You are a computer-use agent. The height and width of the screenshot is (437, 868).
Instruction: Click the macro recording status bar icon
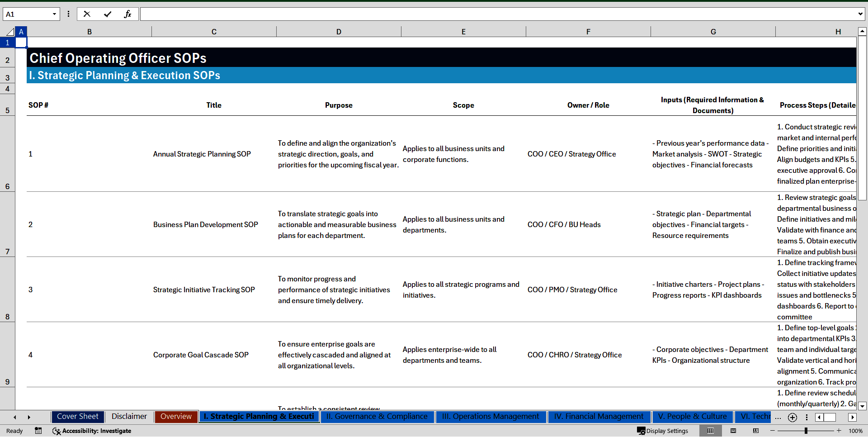[x=38, y=431]
